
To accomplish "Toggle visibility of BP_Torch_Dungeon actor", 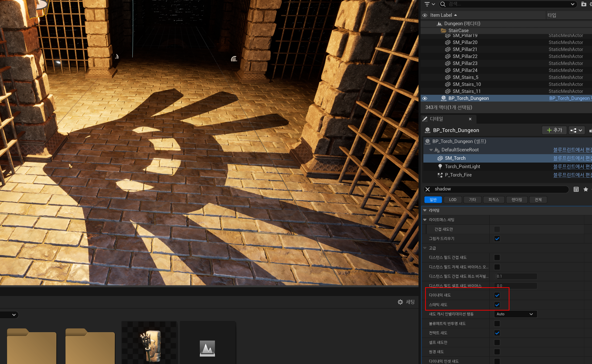I will tap(425, 99).
